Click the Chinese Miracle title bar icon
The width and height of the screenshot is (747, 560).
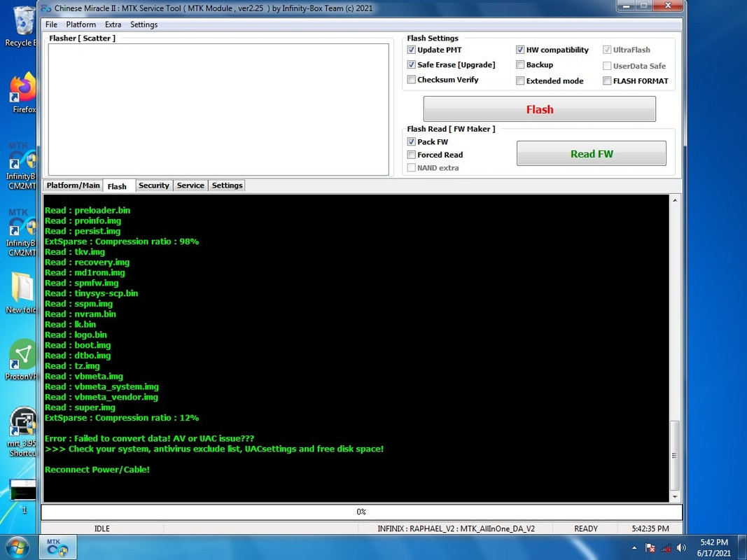pos(46,8)
